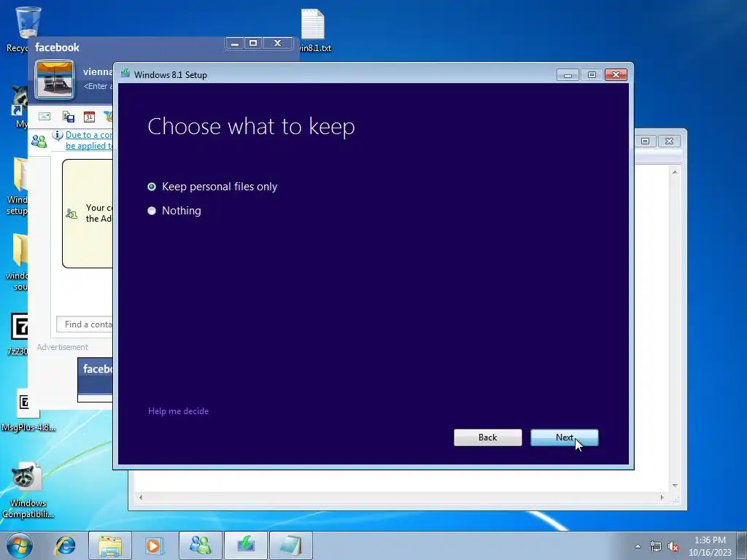Show hidden tray icons arrow
Image resolution: width=747 pixels, height=560 pixels.
(x=638, y=546)
